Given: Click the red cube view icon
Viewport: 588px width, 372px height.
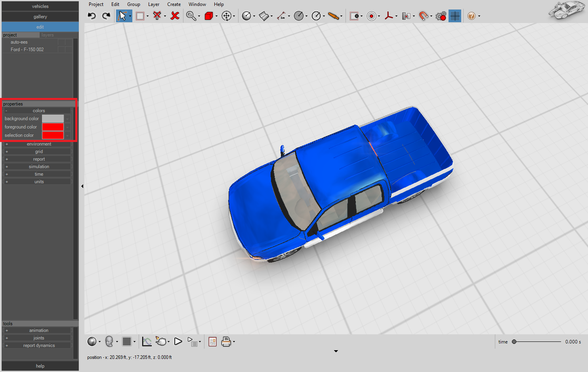Looking at the screenshot, I should (x=209, y=16).
